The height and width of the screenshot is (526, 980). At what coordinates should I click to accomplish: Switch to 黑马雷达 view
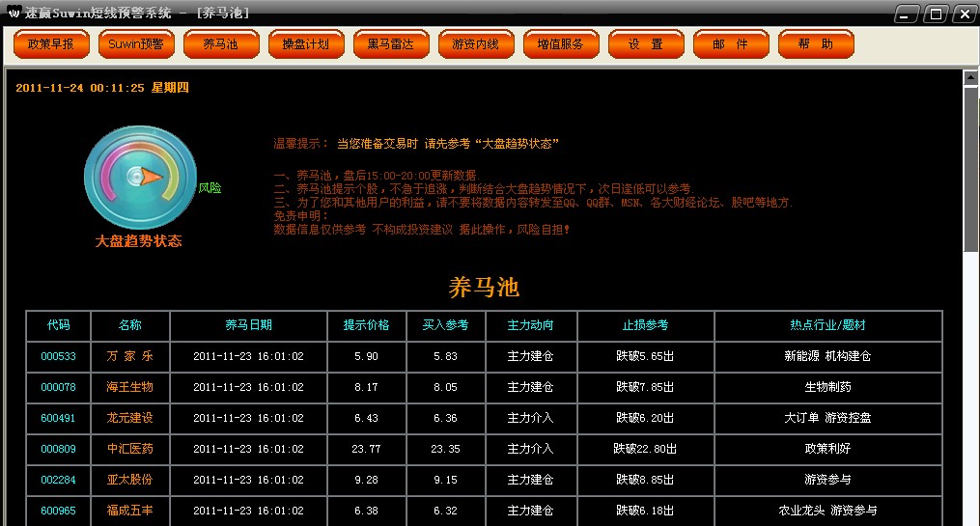coord(390,44)
